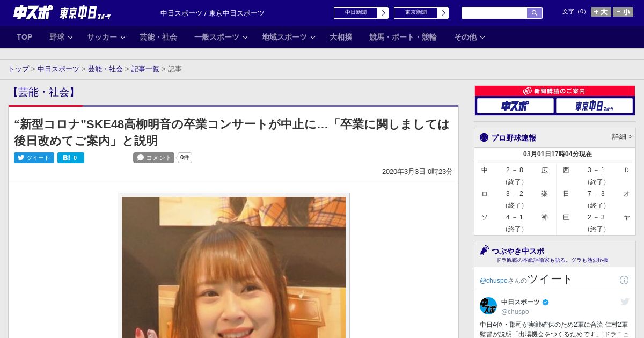Click into the header search field
Viewport: 644px width, 338px height.
(x=494, y=13)
